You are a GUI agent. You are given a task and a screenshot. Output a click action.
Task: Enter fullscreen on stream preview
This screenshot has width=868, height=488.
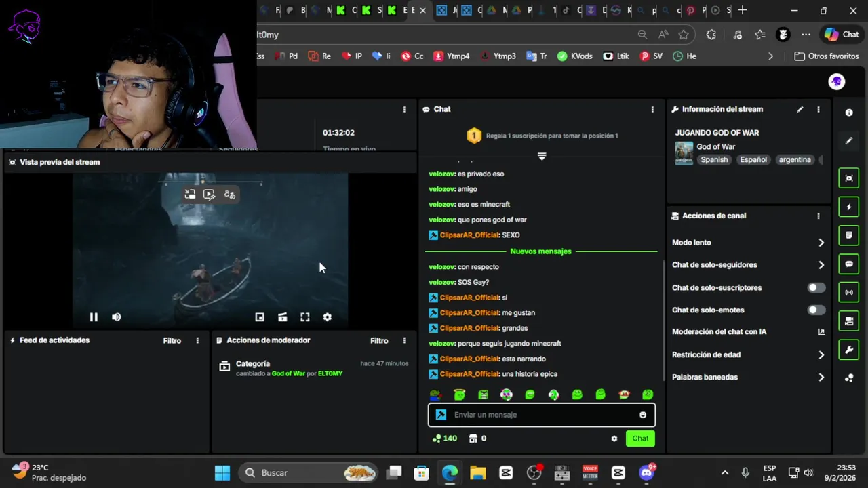[305, 317]
